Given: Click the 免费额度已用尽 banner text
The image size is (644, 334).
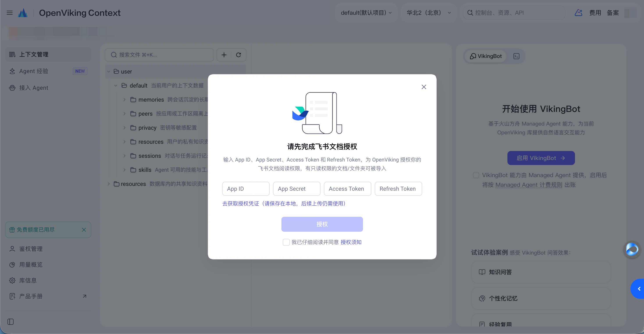Looking at the screenshot, I should coord(36,230).
